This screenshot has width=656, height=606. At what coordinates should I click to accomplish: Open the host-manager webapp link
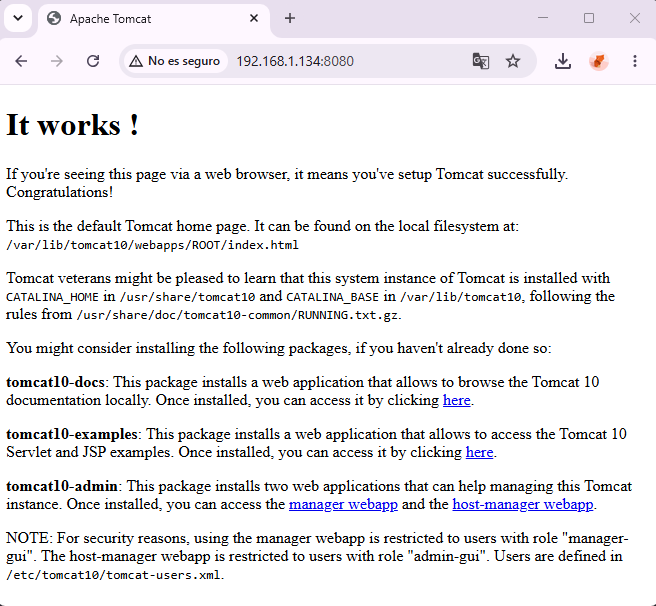click(523, 504)
